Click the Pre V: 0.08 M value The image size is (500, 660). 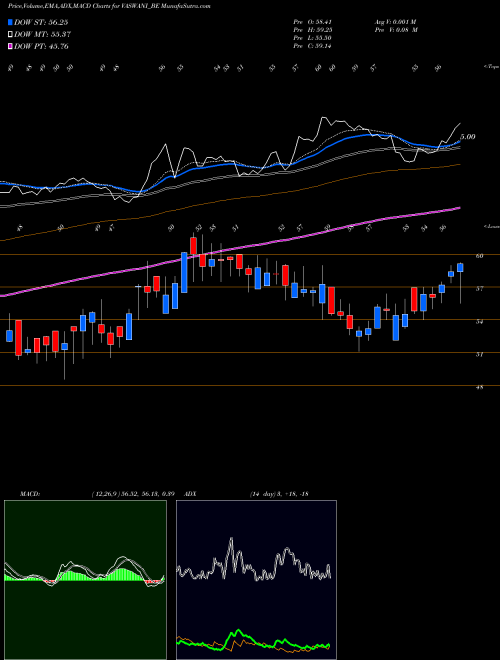396,30
